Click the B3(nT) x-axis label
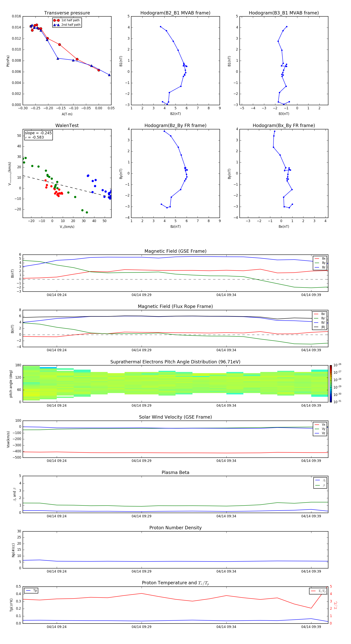 click(x=284, y=114)
